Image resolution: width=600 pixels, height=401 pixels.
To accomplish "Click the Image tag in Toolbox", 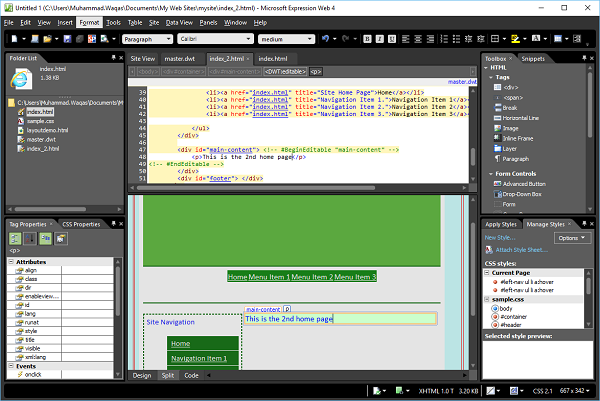I will tap(508, 128).
